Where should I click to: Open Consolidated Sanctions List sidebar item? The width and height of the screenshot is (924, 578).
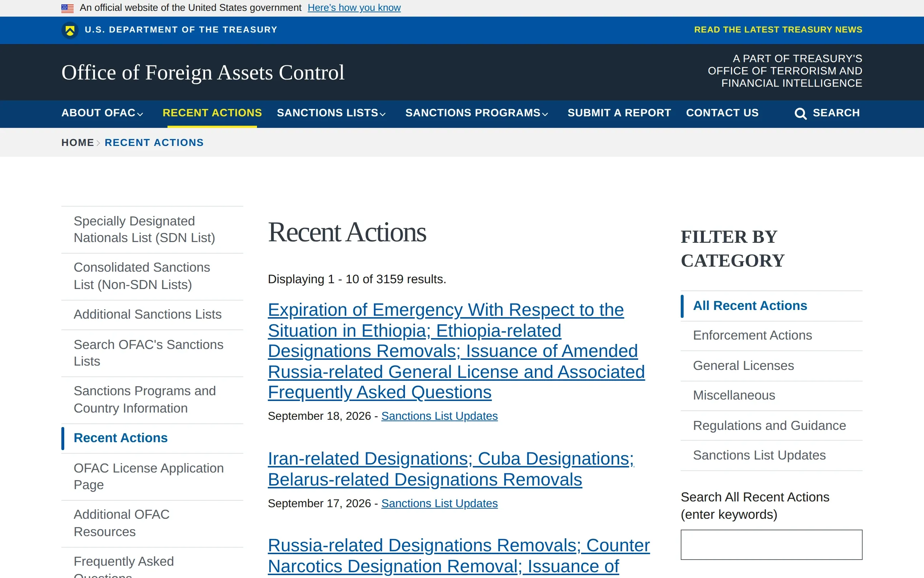click(152, 276)
